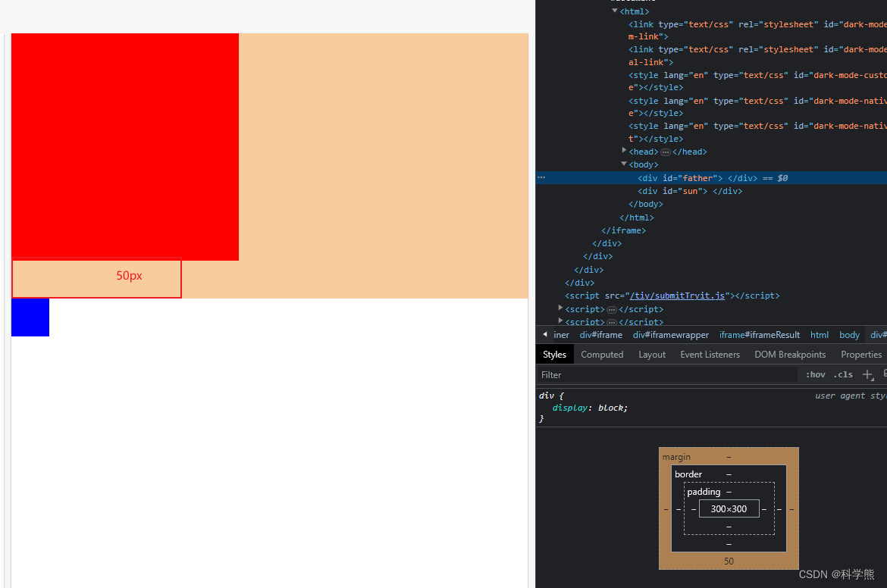The width and height of the screenshot is (887, 588).
Task: Click the blue sun div in the page
Action: [30, 317]
